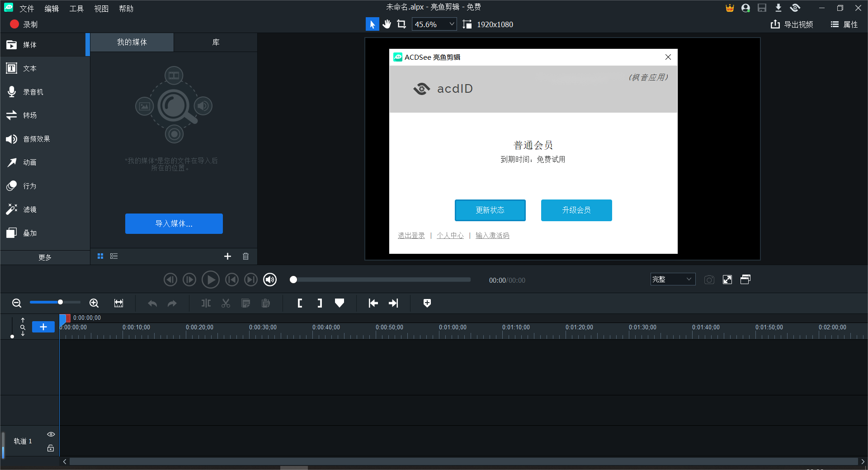Open 录音机 recorder in the sidebar
868x470 pixels.
coord(45,92)
